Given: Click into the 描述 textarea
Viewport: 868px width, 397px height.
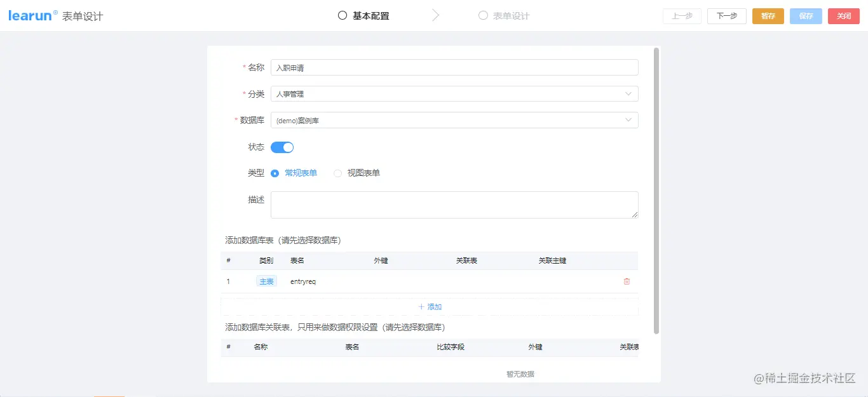Looking at the screenshot, I should point(454,205).
